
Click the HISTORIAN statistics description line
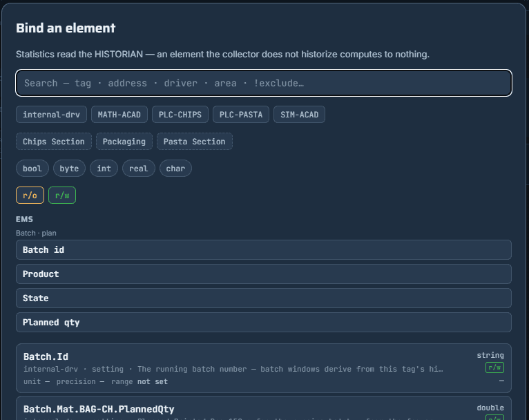click(222, 55)
